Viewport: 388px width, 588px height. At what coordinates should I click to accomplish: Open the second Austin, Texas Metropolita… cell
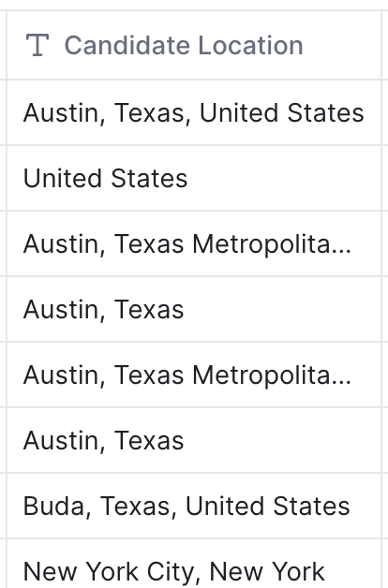(x=194, y=375)
